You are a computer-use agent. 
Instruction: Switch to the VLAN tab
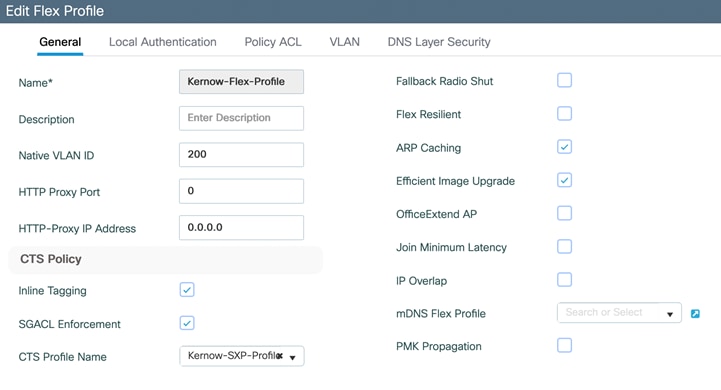coord(344,42)
